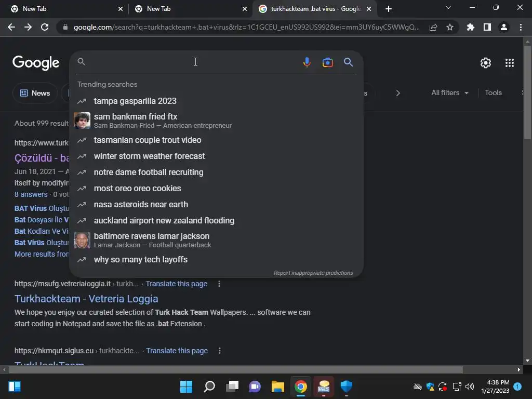Open the Widgets panel icon
532x399 pixels.
click(x=15, y=387)
